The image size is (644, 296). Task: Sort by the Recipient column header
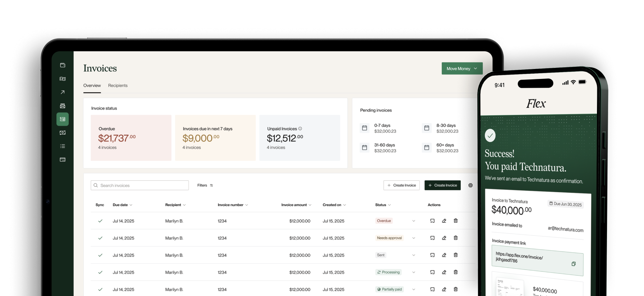(175, 205)
